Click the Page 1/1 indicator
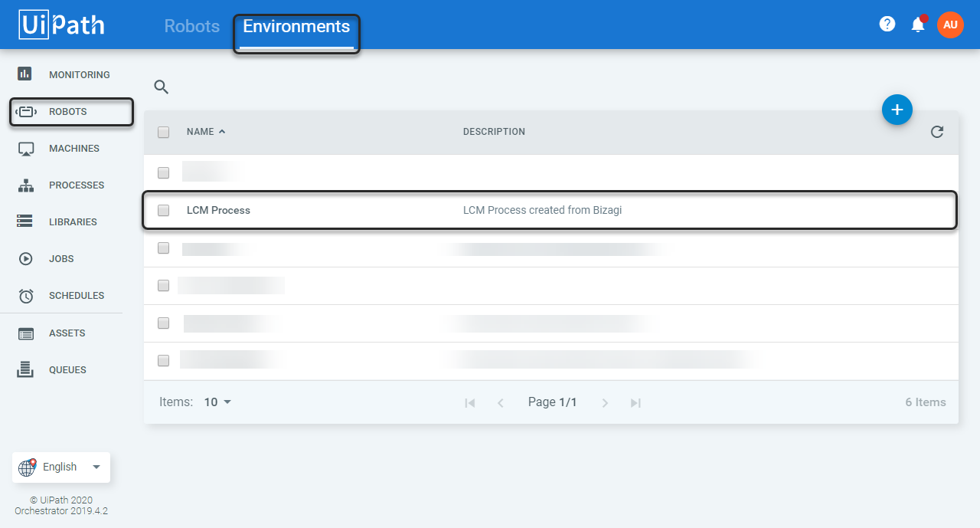Image resolution: width=980 pixels, height=528 pixels. [553, 402]
